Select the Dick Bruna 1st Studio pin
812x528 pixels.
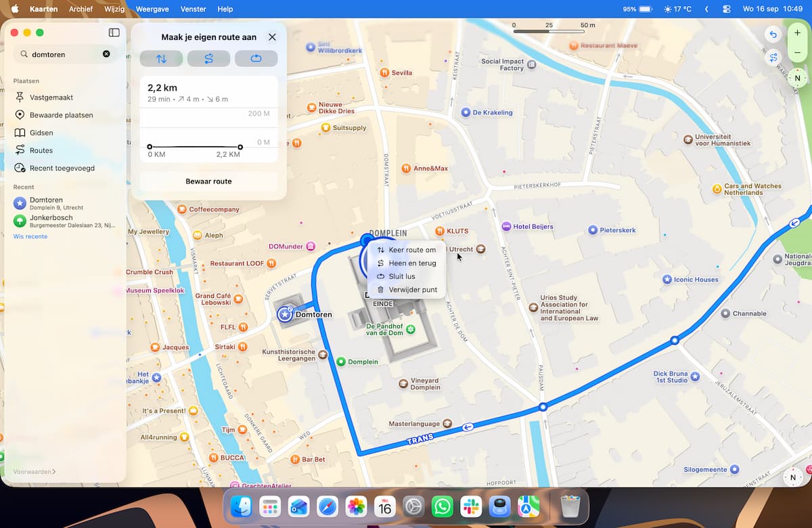(x=695, y=376)
